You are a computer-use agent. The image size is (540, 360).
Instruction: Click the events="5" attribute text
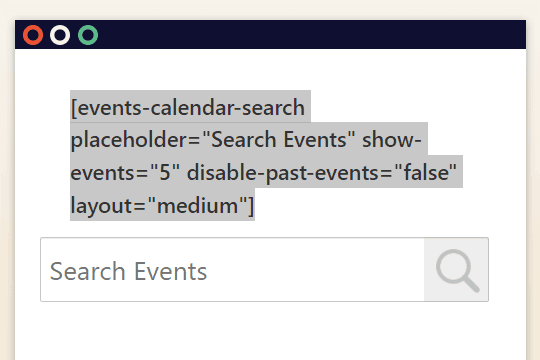125,172
